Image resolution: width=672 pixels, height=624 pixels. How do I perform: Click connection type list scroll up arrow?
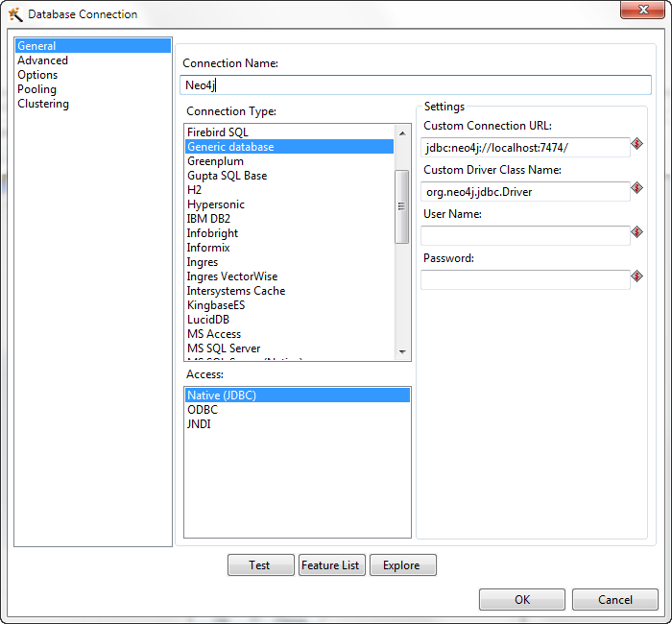(402, 133)
